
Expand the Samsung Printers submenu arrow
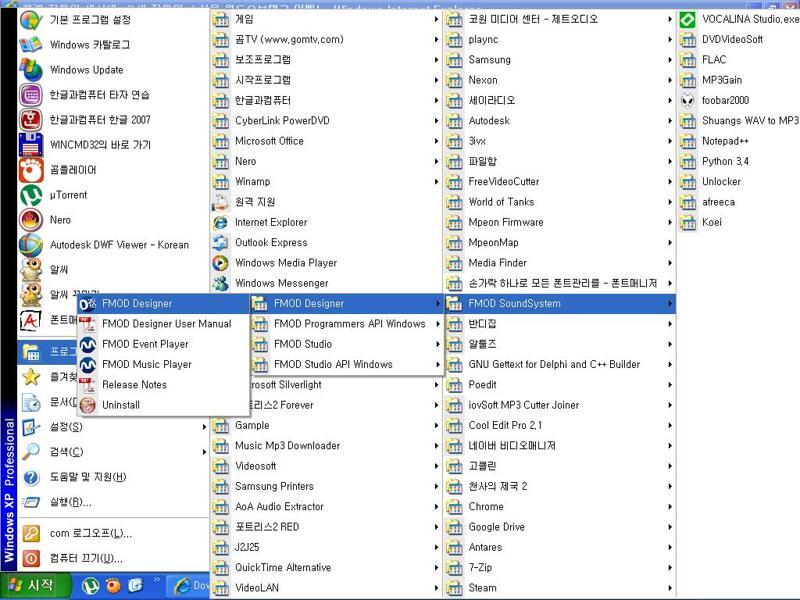click(x=436, y=486)
